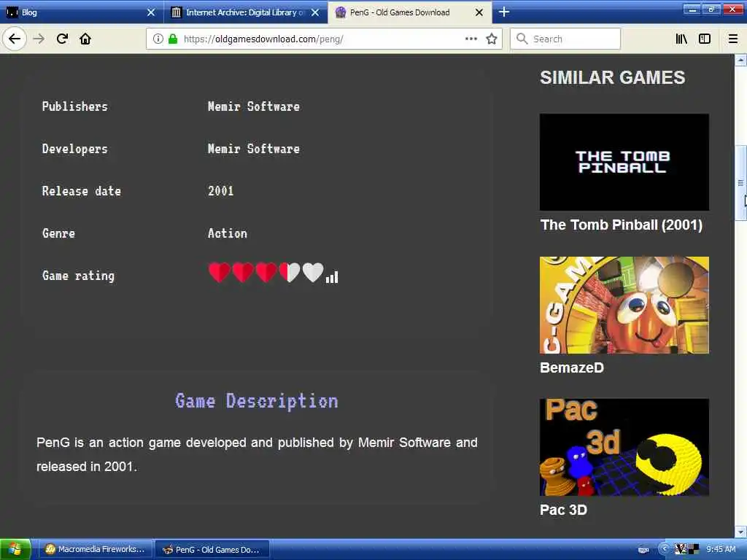This screenshot has height=560, width=747.
Task: Click the page scrollbar up arrow
Action: [741, 60]
